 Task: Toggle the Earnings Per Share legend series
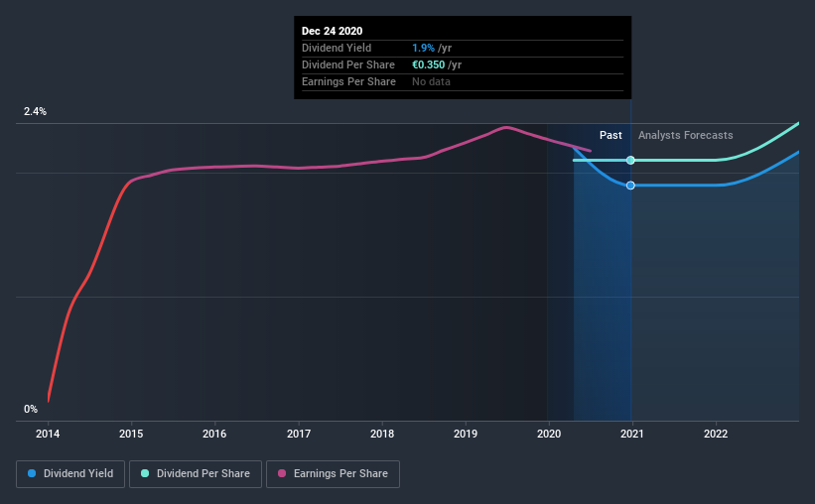coord(333,474)
